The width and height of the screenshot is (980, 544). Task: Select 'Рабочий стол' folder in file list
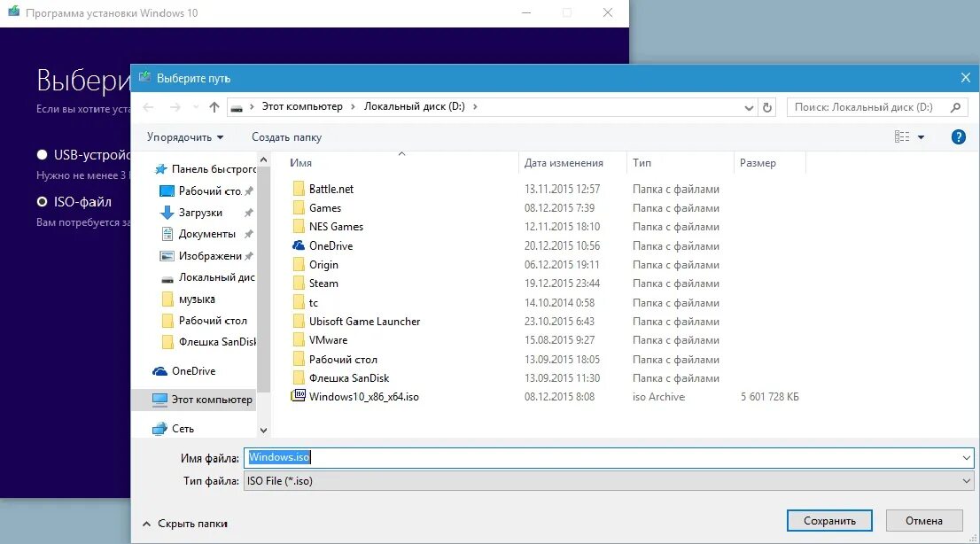(343, 360)
